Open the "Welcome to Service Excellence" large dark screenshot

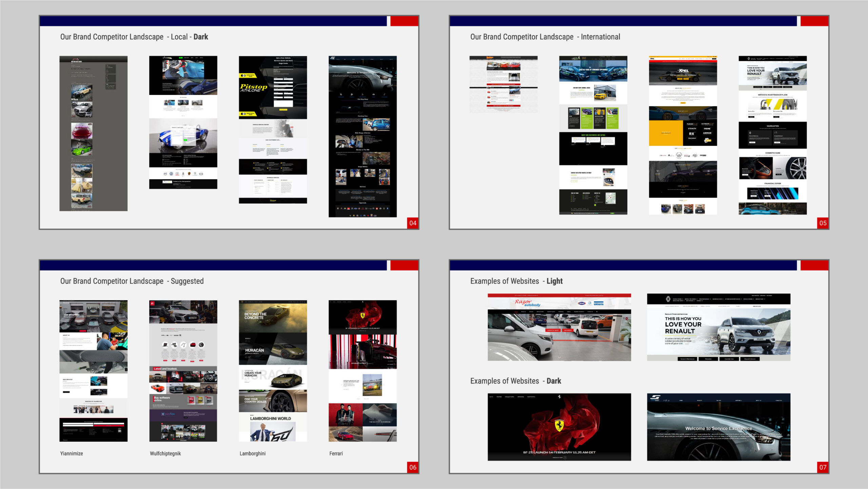pyautogui.click(x=718, y=427)
